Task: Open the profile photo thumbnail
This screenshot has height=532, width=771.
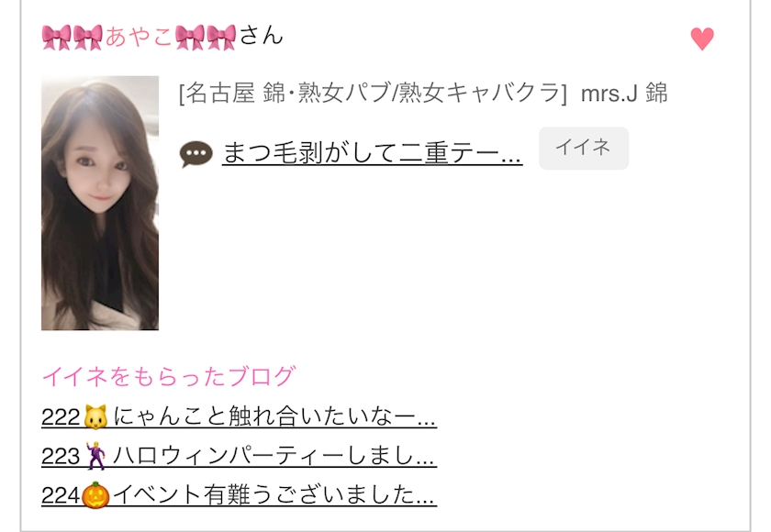Action: coord(100,203)
